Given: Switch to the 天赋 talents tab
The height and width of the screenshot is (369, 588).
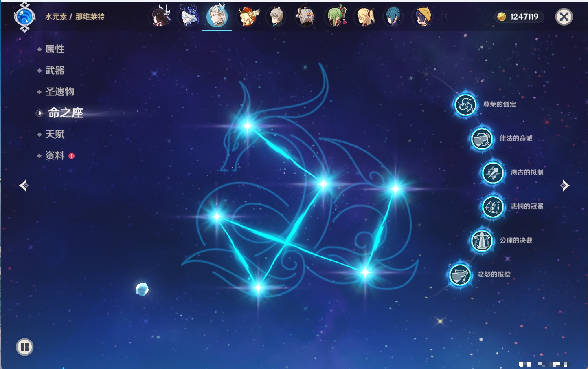Looking at the screenshot, I should tap(55, 134).
